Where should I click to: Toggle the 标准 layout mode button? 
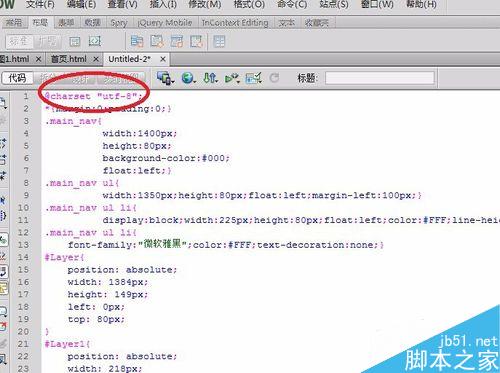19,41
